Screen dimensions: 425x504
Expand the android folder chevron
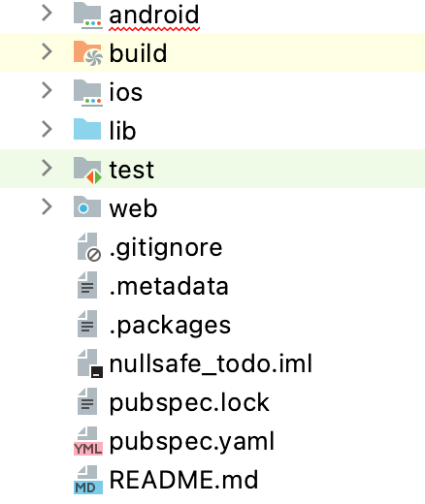click(x=48, y=14)
